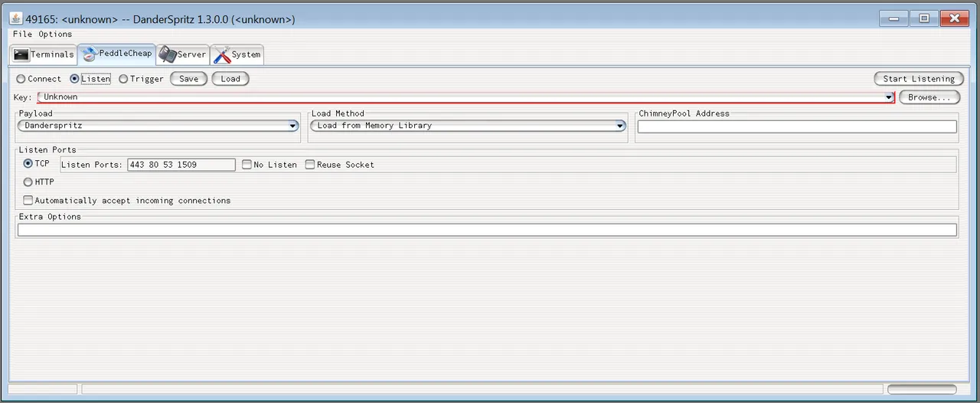Click the Start Listening button
The height and width of the screenshot is (403, 980).
(x=919, y=79)
